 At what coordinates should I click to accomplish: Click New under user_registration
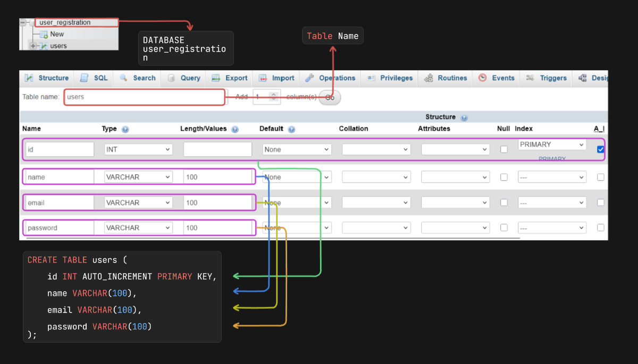pos(57,35)
